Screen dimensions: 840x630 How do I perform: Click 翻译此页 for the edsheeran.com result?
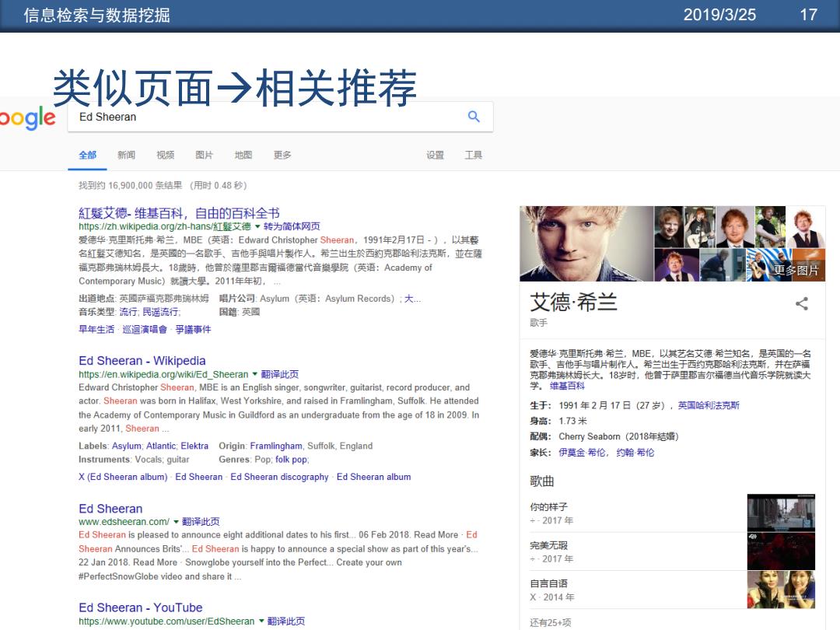201,522
